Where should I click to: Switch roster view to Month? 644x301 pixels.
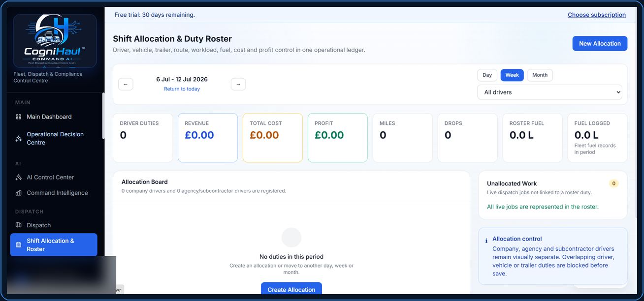[540, 75]
